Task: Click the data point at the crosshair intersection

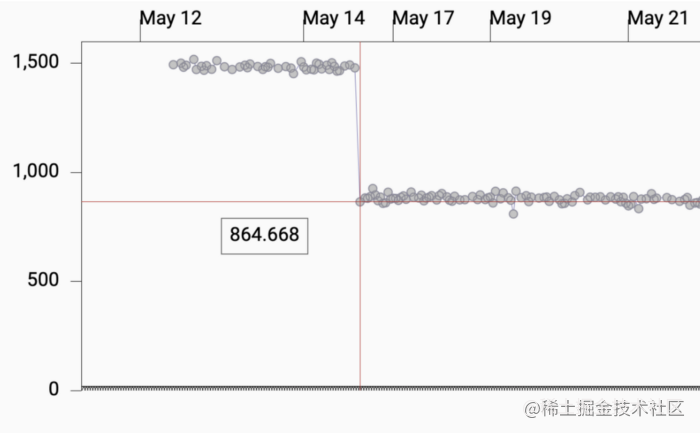Action: point(360,202)
